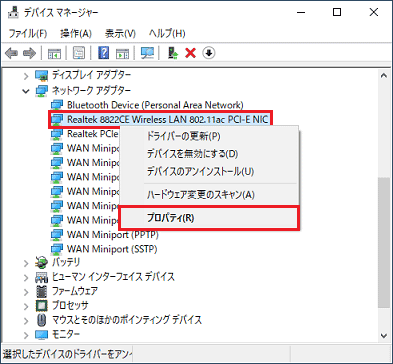The image size is (393, 364).
Task: Click the ディスプレイ アダプター category icon
Action: tap(42, 76)
